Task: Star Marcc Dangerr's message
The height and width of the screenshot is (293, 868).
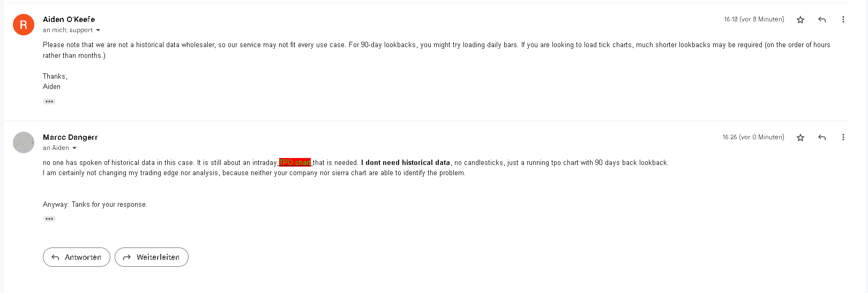Action: [800, 138]
